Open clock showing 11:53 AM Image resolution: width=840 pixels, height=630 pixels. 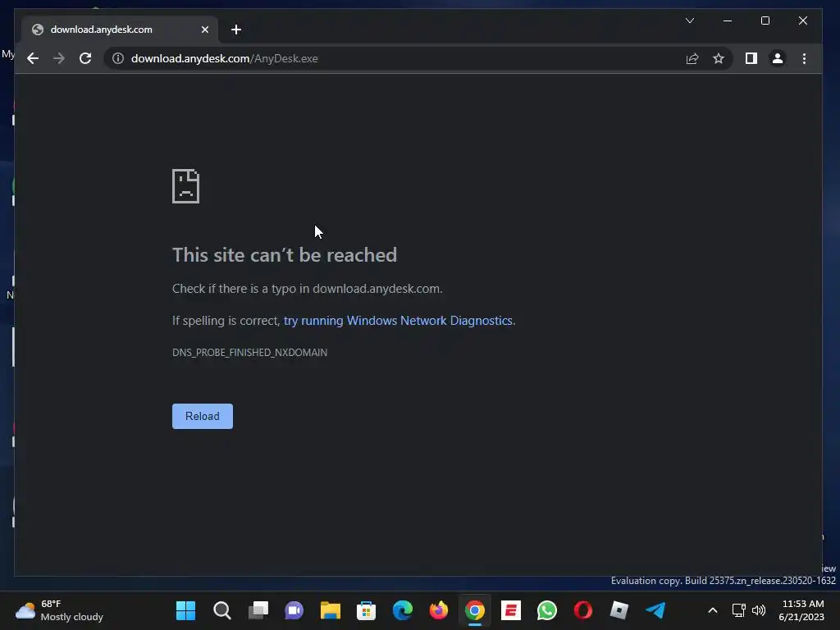point(802,610)
